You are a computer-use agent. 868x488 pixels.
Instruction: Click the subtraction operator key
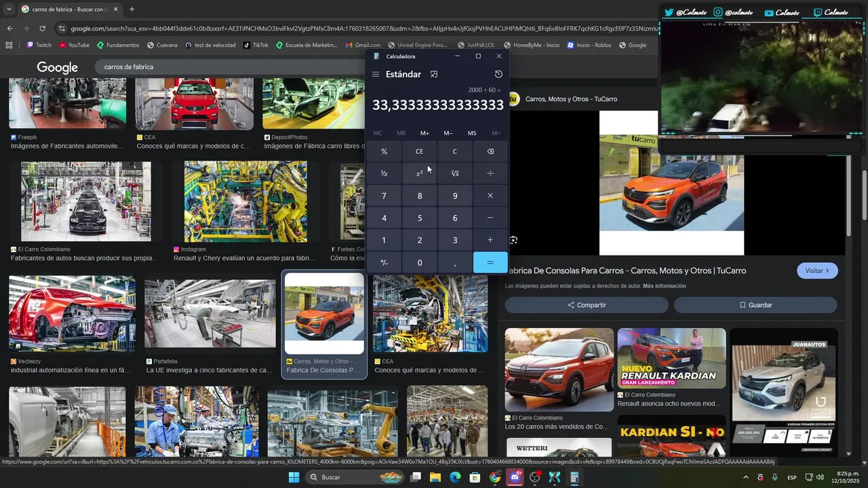pyautogui.click(x=490, y=218)
